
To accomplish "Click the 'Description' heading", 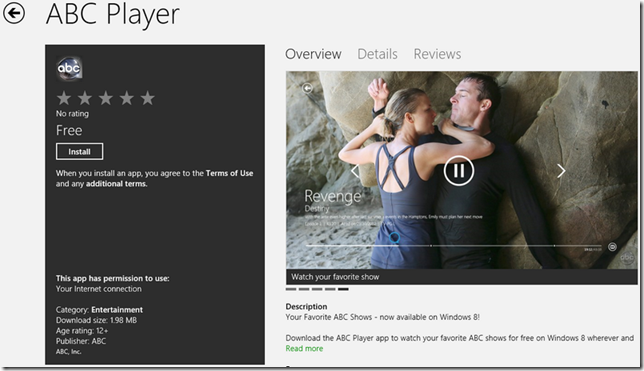I will tap(306, 306).
